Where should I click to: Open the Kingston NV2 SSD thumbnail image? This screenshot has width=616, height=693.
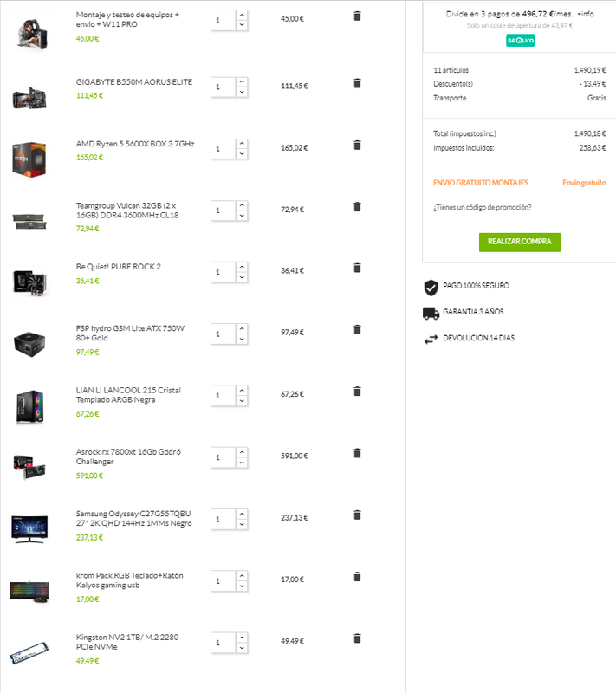pos(29,652)
